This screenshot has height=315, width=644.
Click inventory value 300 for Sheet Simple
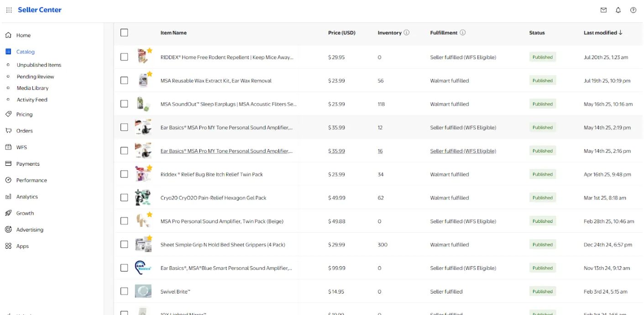pos(382,245)
